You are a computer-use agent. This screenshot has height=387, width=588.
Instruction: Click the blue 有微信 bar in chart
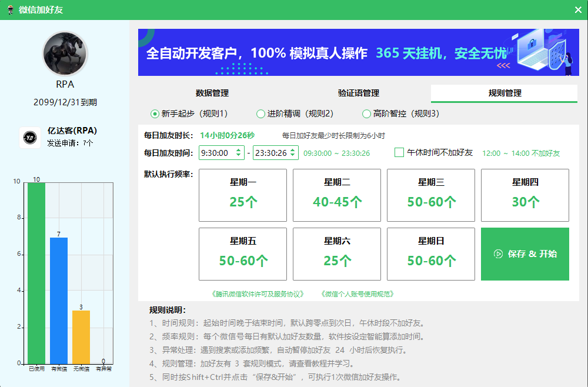[59, 301]
